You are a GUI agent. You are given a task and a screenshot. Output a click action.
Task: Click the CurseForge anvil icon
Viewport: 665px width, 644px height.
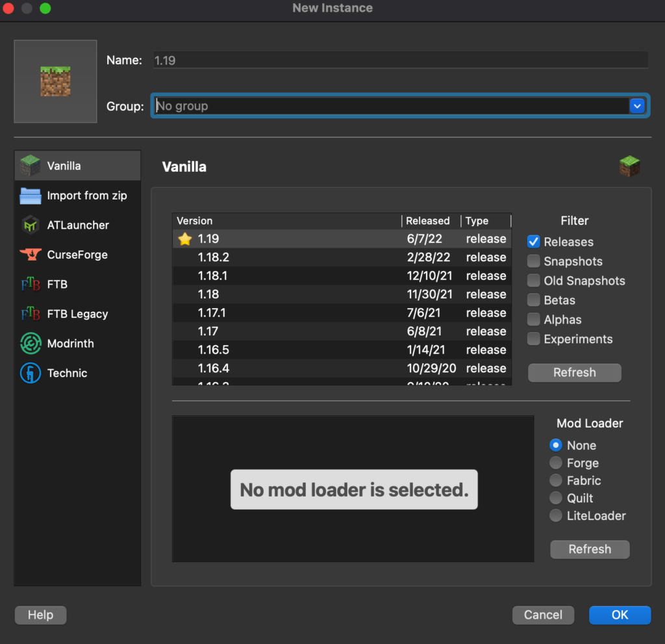(x=31, y=254)
